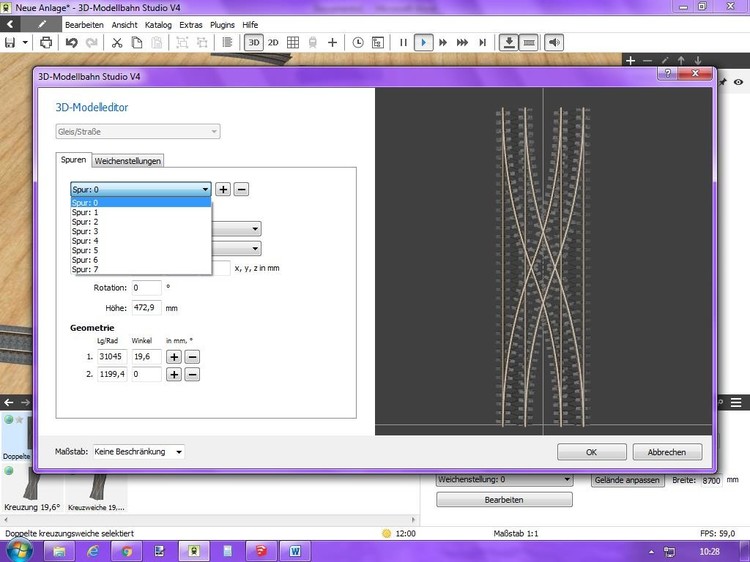Click the print icon
This screenshot has height=562, width=750.
pyautogui.click(x=46, y=43)
